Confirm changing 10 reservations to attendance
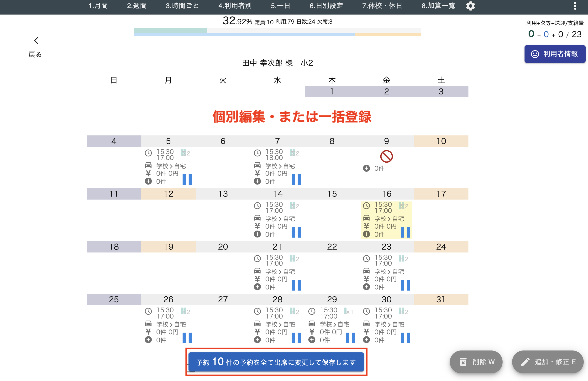 276,362
